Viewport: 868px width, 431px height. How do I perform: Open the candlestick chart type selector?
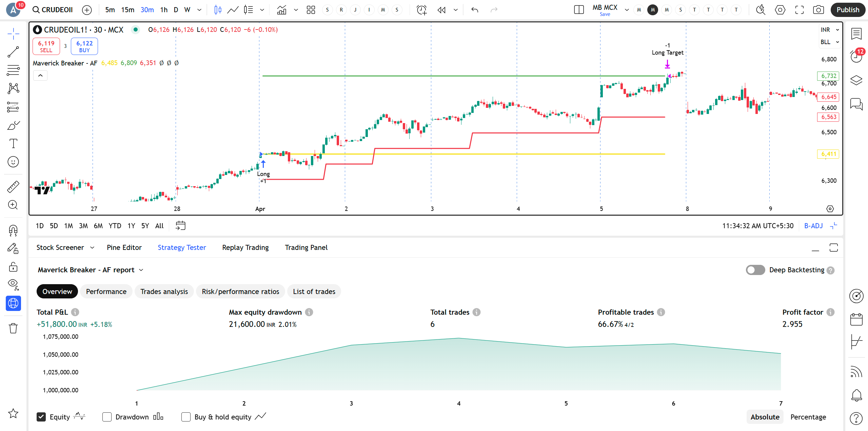218,10
